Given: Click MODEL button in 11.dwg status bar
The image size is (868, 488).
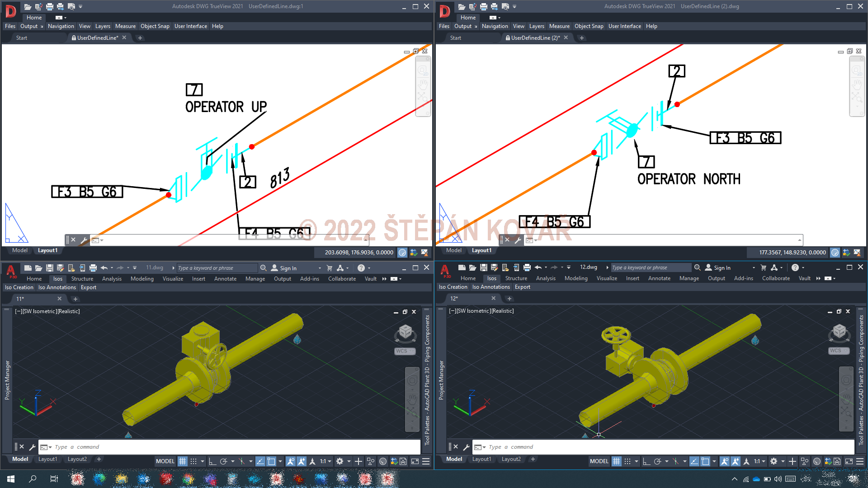Looking at the screenshot, I should click(x=165, y=461).
